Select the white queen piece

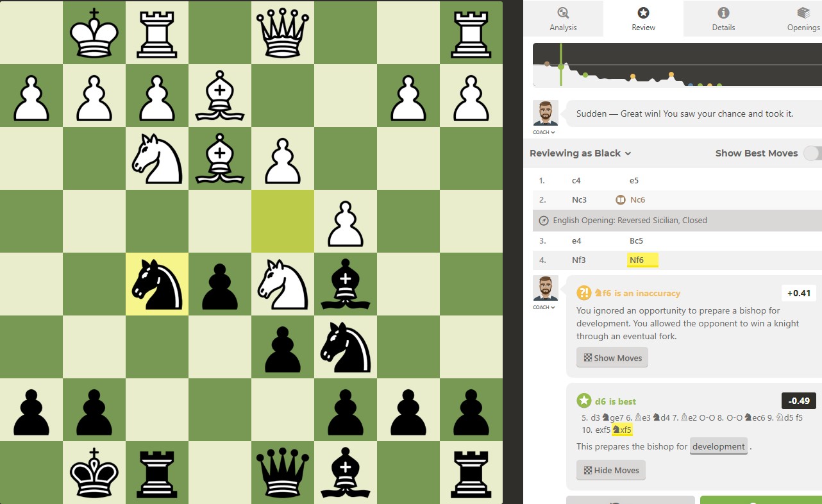pyautogui.click(x=283, y=31)
